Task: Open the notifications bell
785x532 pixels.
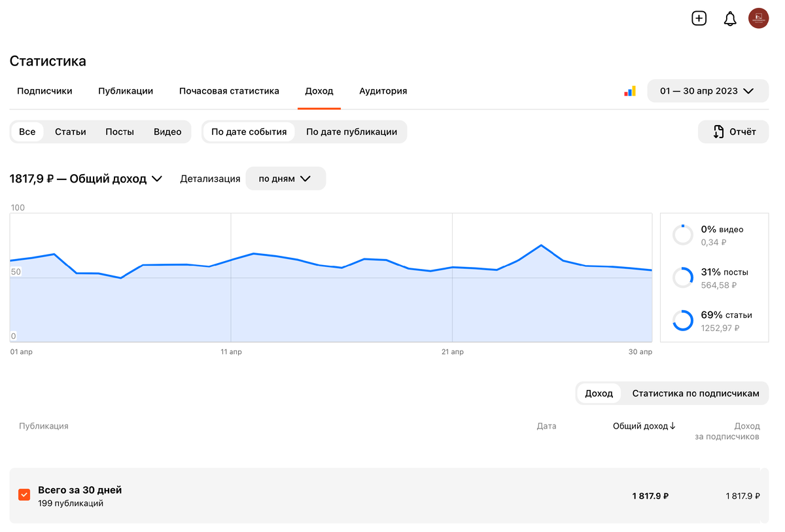Action: tap(730, 18)
